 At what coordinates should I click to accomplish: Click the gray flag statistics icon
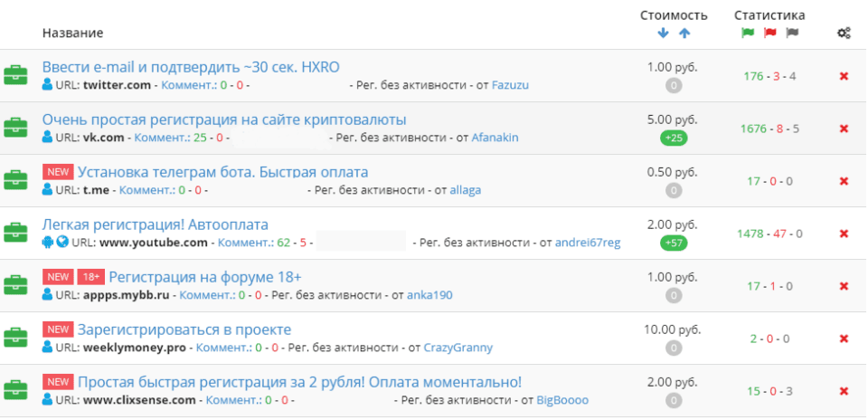[x=792, y=33]
